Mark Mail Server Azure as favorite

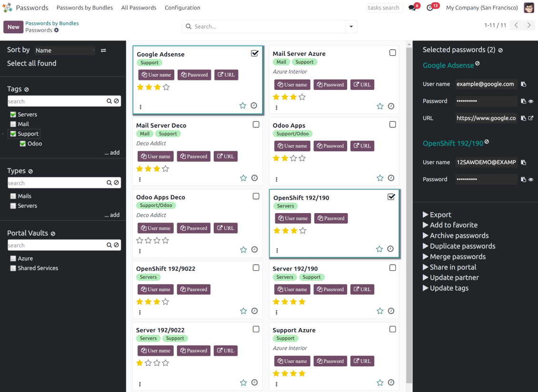coord(380,106)
